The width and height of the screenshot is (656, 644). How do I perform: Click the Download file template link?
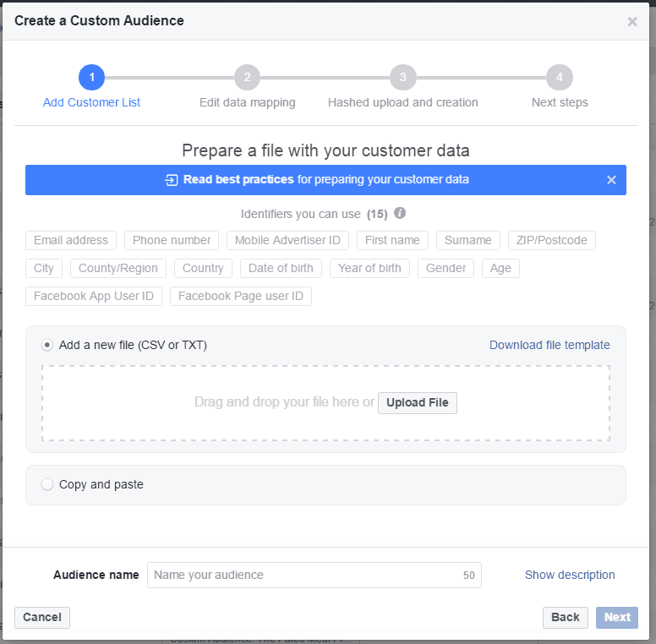point(549,345)
